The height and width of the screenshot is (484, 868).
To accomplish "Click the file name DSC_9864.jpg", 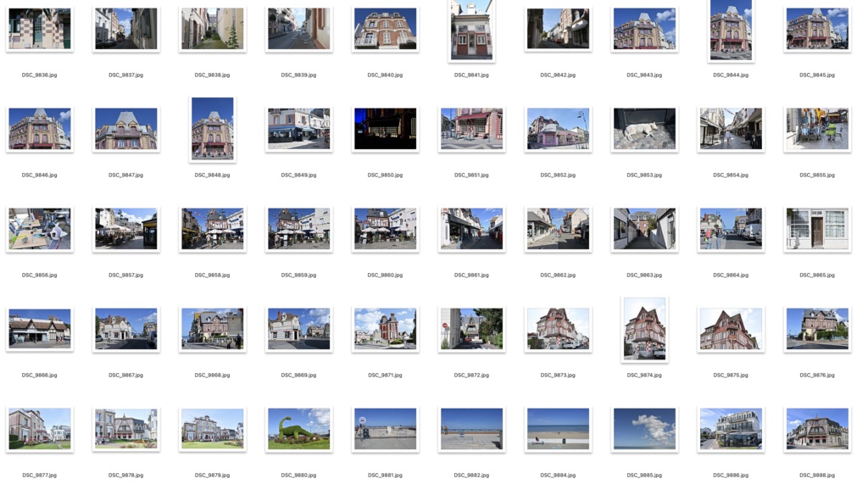I will (x=731, y=275).
